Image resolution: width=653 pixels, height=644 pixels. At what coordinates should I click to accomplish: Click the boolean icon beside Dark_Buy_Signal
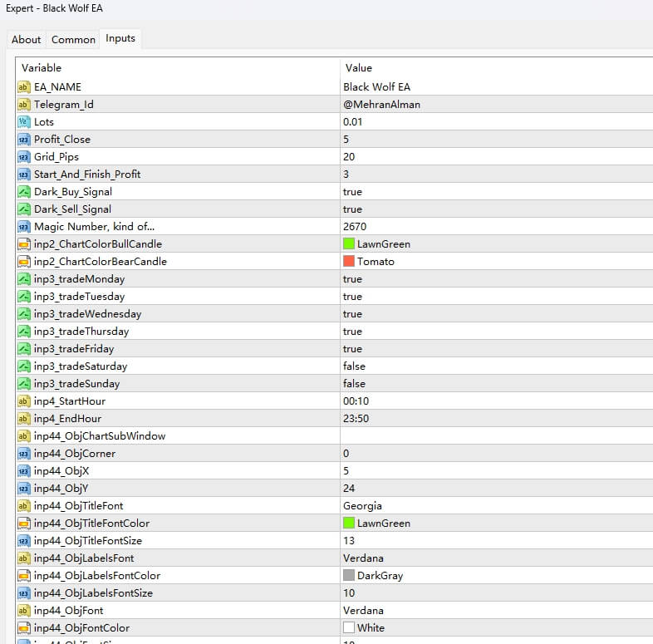[23, 192]
